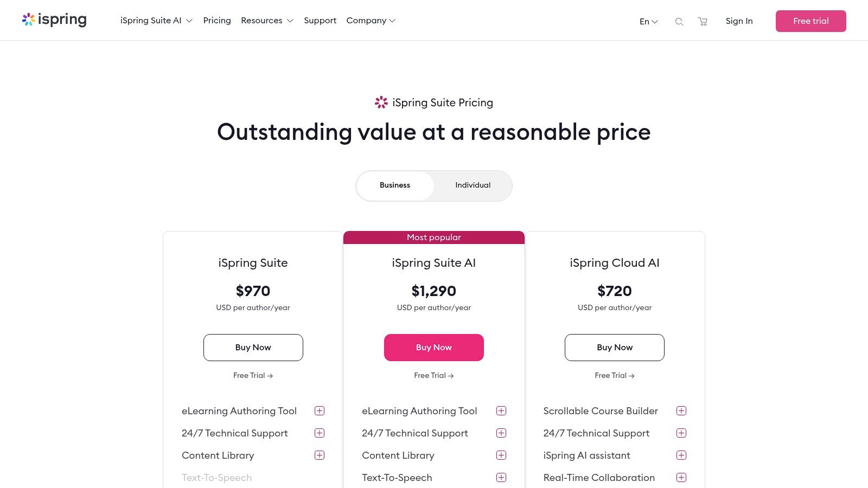Viewport: 868px width, 488px height.
Task: Expand iSpring AI assistant feature details
Action: coord(681,455)
